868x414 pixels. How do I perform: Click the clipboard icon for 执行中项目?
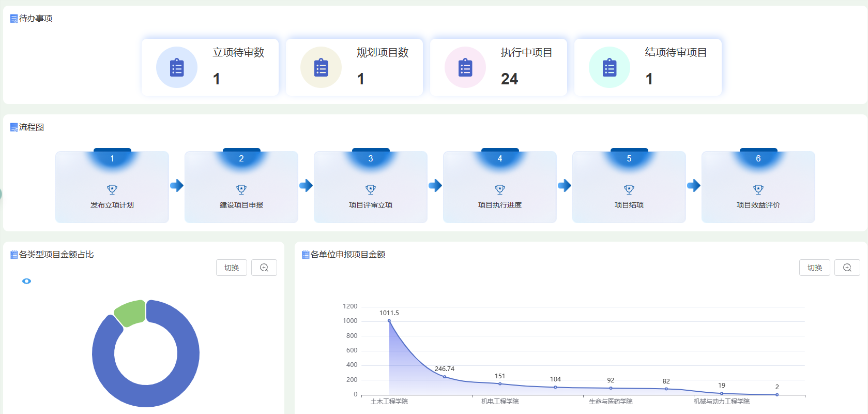click(x=465, y=67)
